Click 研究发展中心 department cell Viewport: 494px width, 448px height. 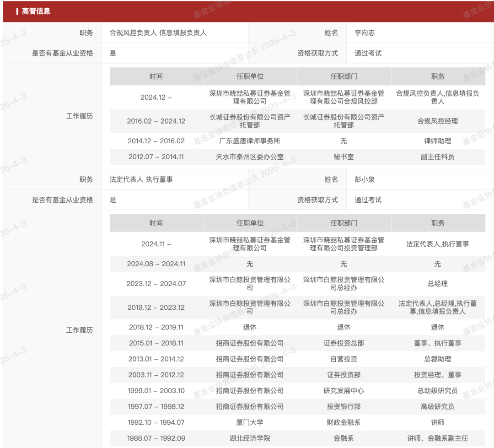point(344,391)
